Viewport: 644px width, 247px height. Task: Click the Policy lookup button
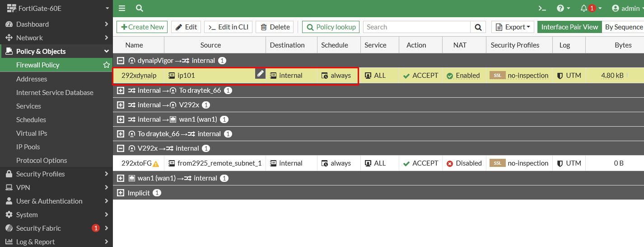[331, 27]
